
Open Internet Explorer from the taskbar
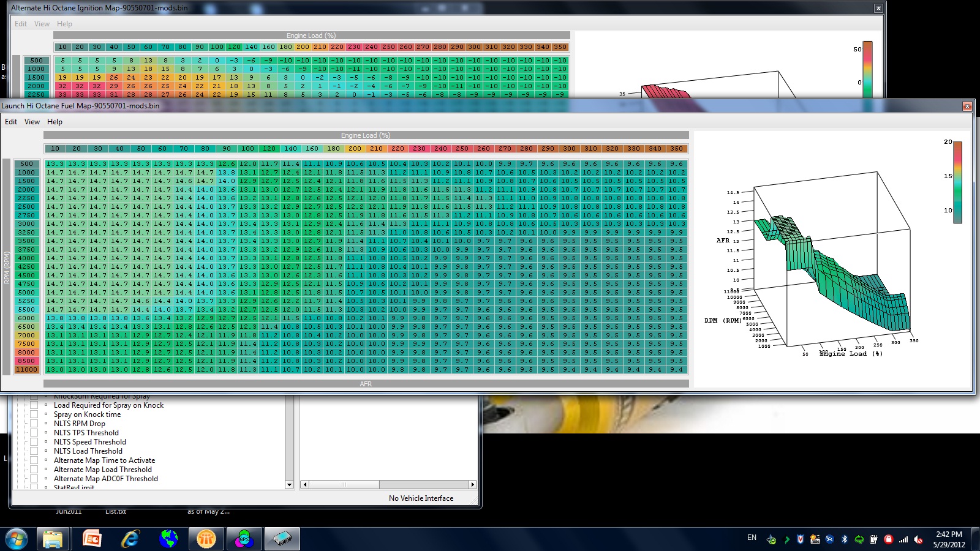tap(130, 539)
